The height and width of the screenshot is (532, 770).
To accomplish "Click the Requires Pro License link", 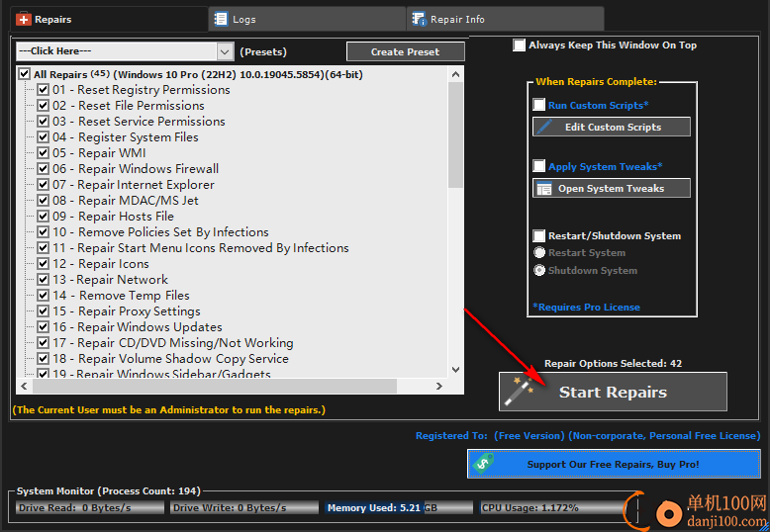I will tap(586, 308).
